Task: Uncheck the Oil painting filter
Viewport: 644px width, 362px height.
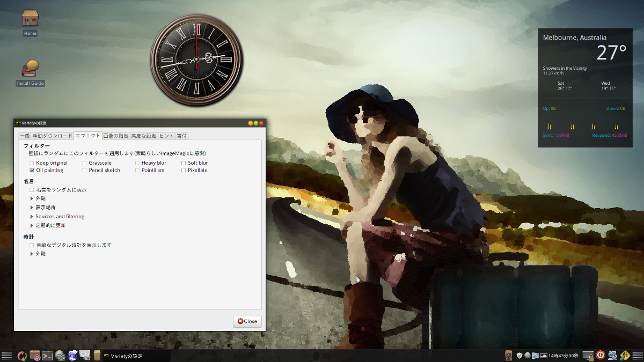Action: click(x=32, y=171)
